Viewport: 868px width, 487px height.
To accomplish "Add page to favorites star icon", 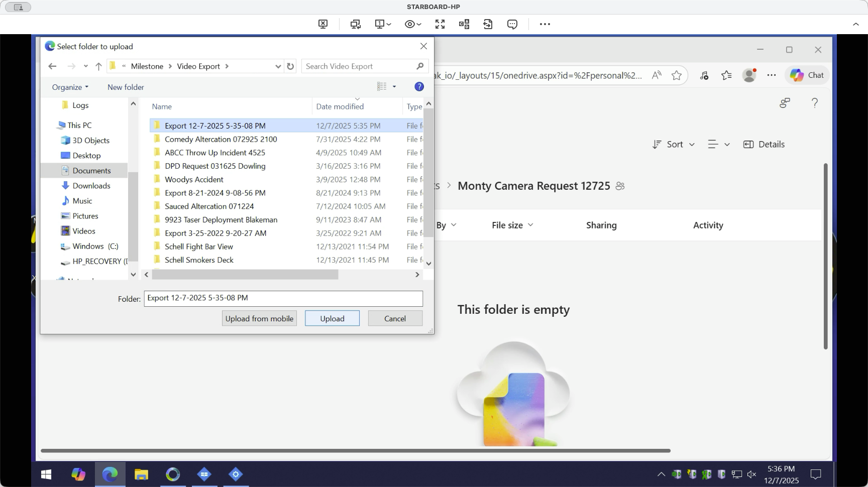I will point(677,75).
